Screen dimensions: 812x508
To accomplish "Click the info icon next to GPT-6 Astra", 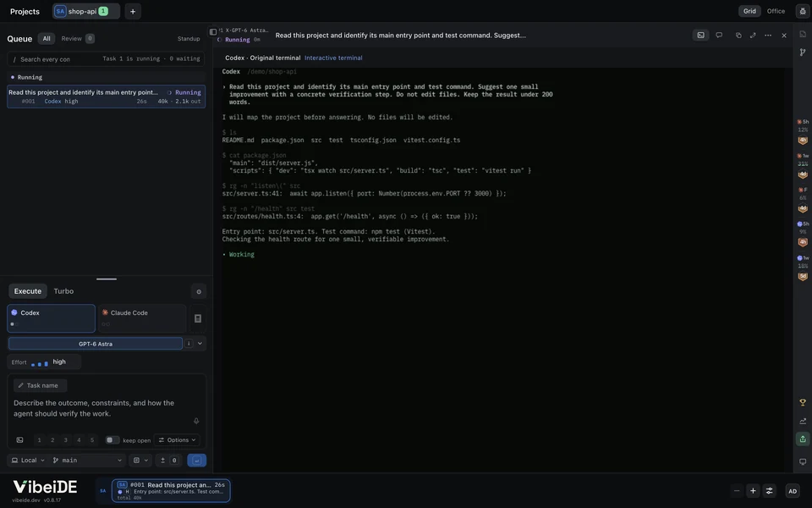I will click(189, 343).
